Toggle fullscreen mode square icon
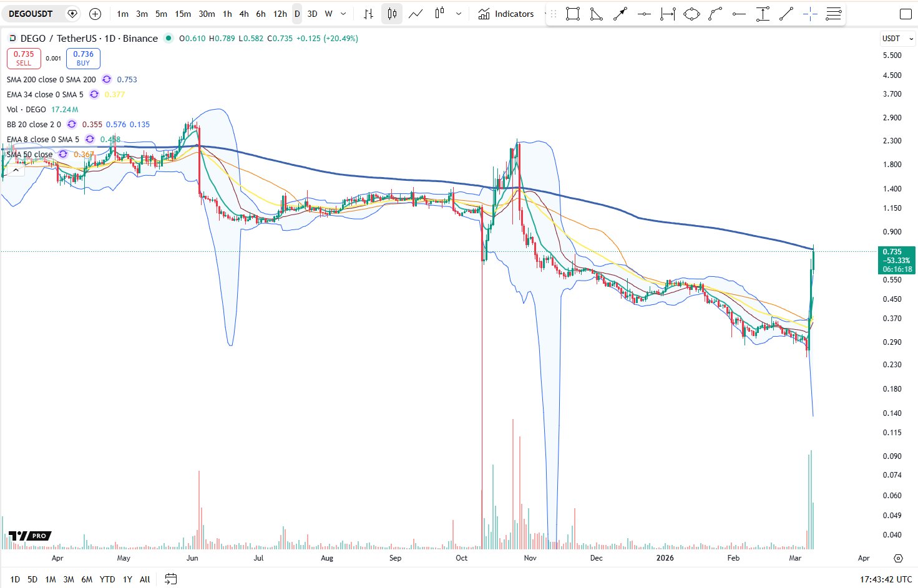Image resolution: width=918 pixels, height=588 pixels. coord(906,14)
